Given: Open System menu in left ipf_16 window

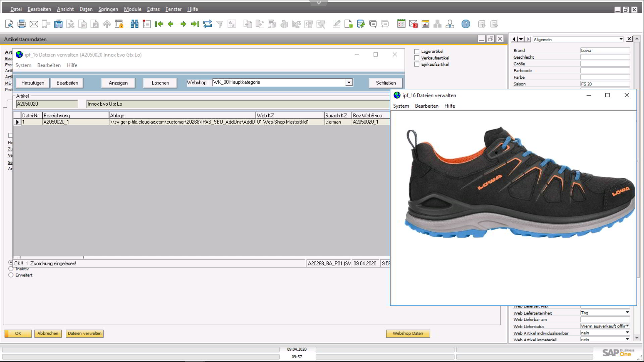Looking at the screenshot, I should pos(23,65).
